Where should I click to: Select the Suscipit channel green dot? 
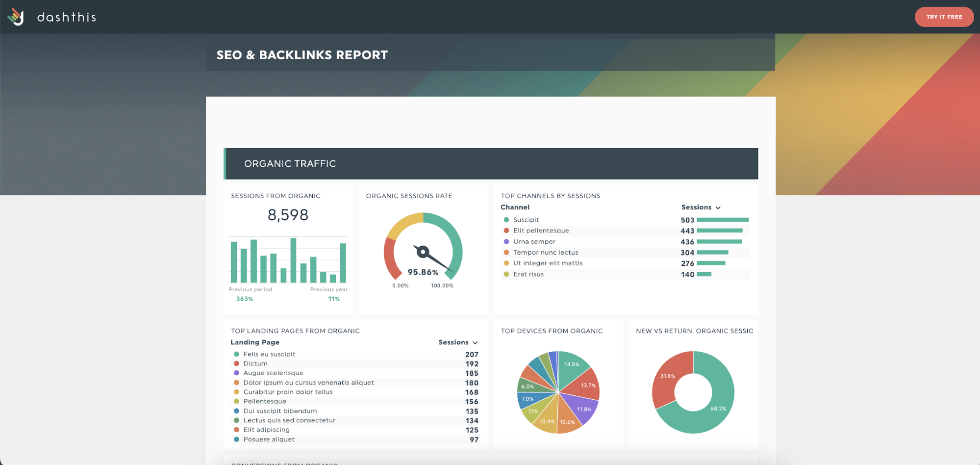point(506,220)
